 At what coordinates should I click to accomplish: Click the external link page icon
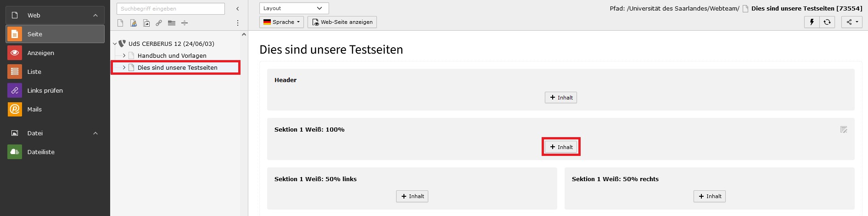[x=159, y=23]
